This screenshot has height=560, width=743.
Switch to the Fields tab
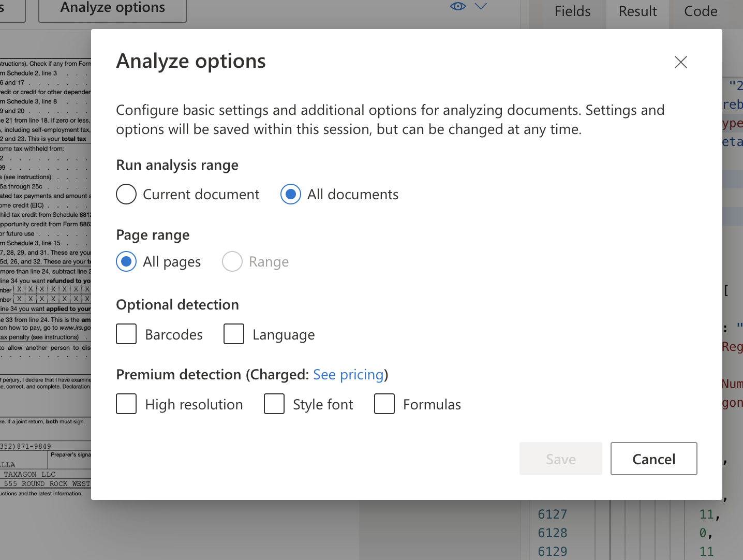(572, 11)
